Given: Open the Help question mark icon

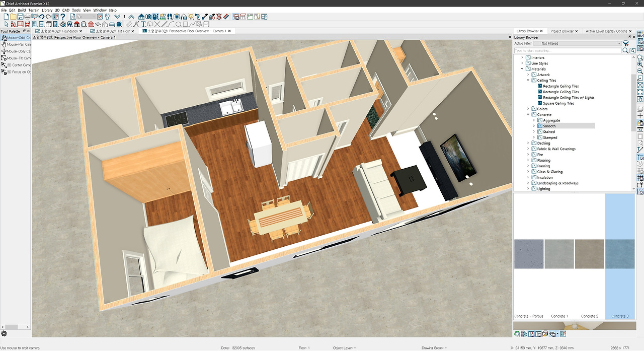Looking at the screenshot, I should (63, 17).
